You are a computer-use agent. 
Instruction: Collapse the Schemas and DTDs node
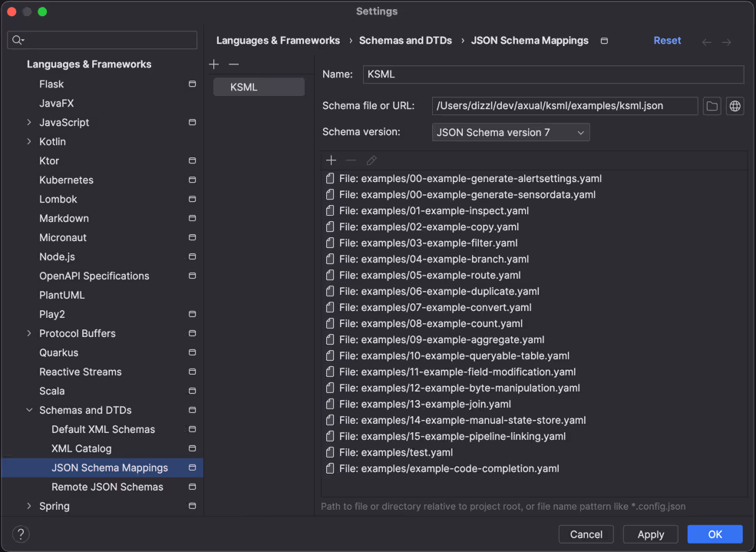coord(29,410)
